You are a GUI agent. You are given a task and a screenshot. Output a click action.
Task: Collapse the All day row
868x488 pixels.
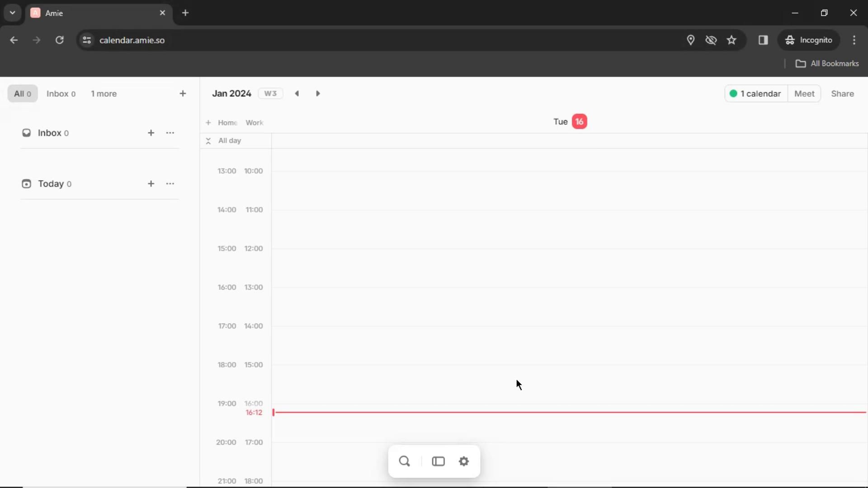(x=208, y=141)
